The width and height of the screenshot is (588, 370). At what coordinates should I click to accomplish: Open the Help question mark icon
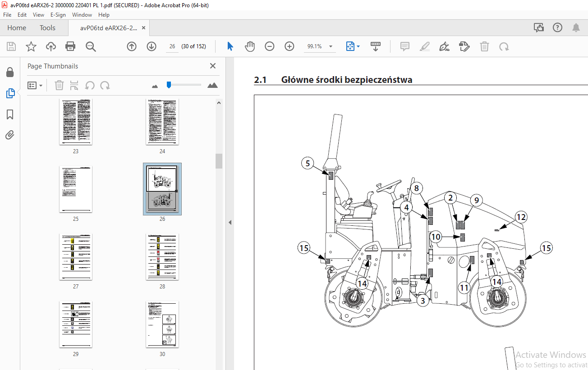pyautogui.click(x=558, y=27)
